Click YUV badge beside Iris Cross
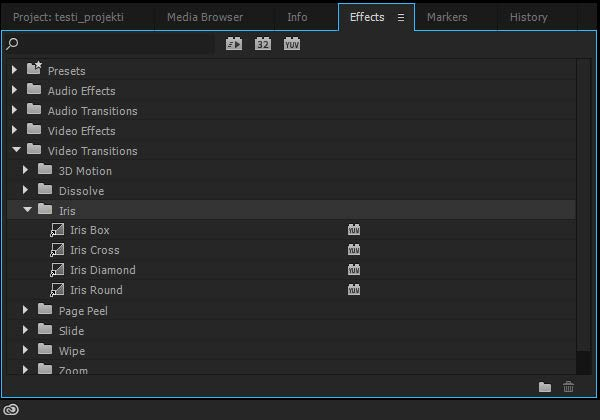The height and width of the screenshot is (420, 600). pos(354,249)
